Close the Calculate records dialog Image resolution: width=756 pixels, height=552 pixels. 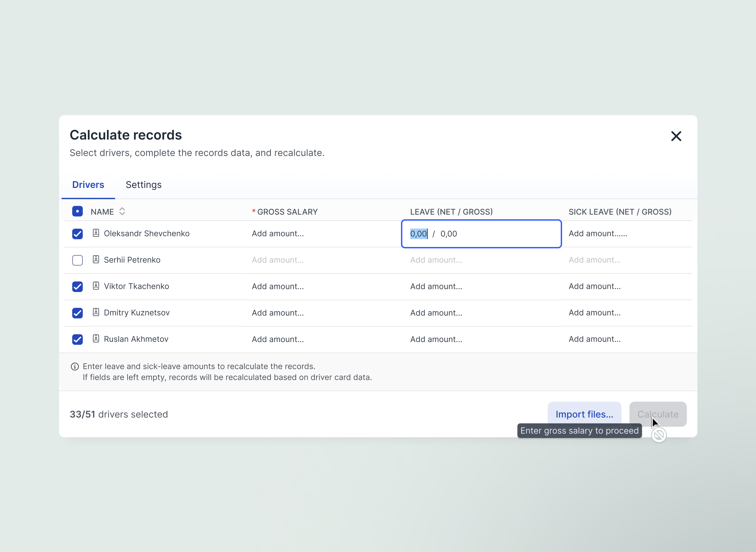click(x=676, y=136)
